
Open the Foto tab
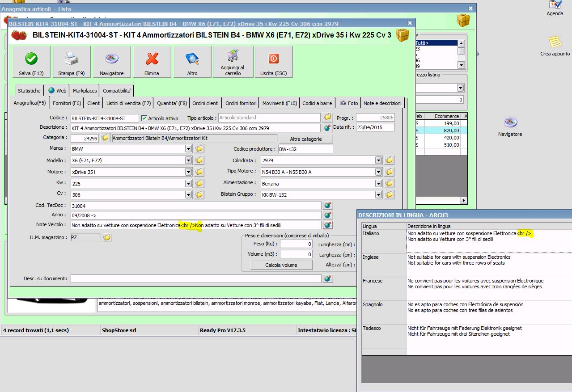(x=349, y=103)
